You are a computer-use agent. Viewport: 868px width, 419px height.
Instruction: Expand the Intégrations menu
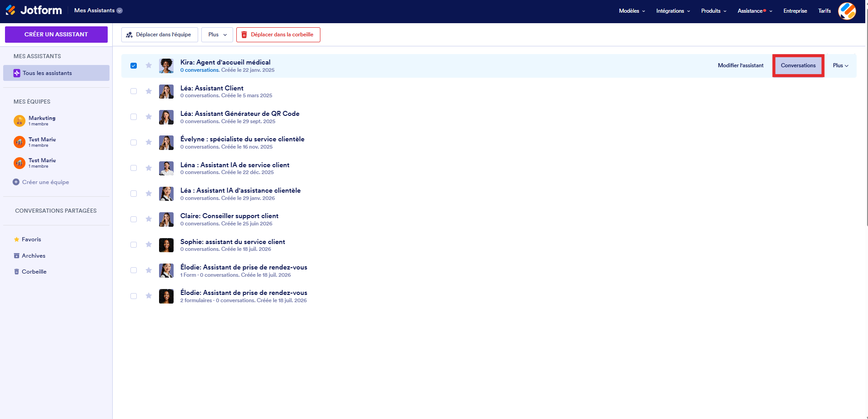pos(673,11)
